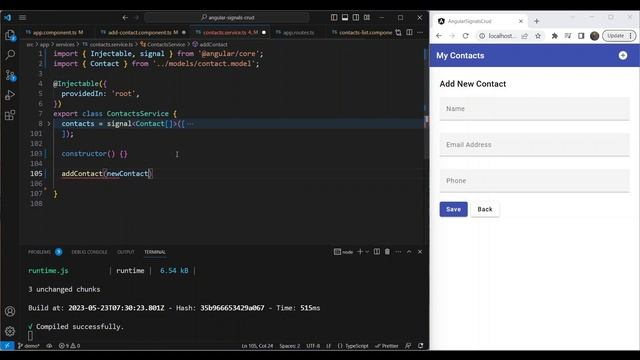Click the Ln 105, Col 24 status item
The width and height of the screenshot is (640, 360).
pyautogui.click(x=257, y=346)
